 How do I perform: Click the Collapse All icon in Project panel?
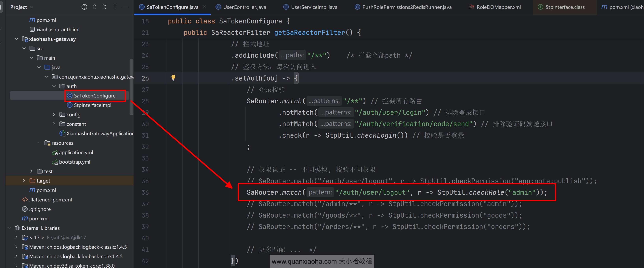[x=105, y=7]
